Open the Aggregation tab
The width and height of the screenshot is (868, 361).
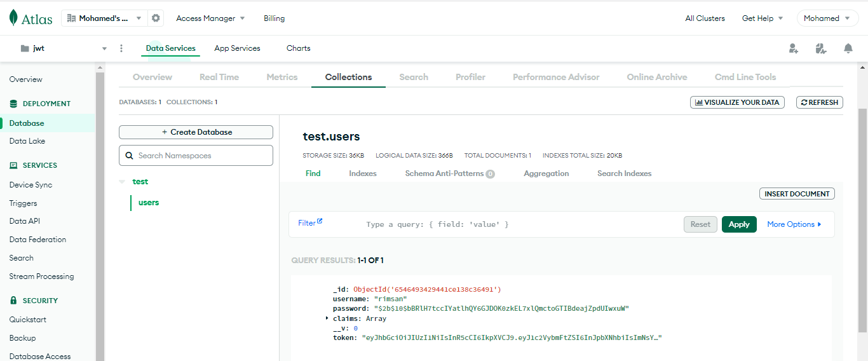coord(546,174)
